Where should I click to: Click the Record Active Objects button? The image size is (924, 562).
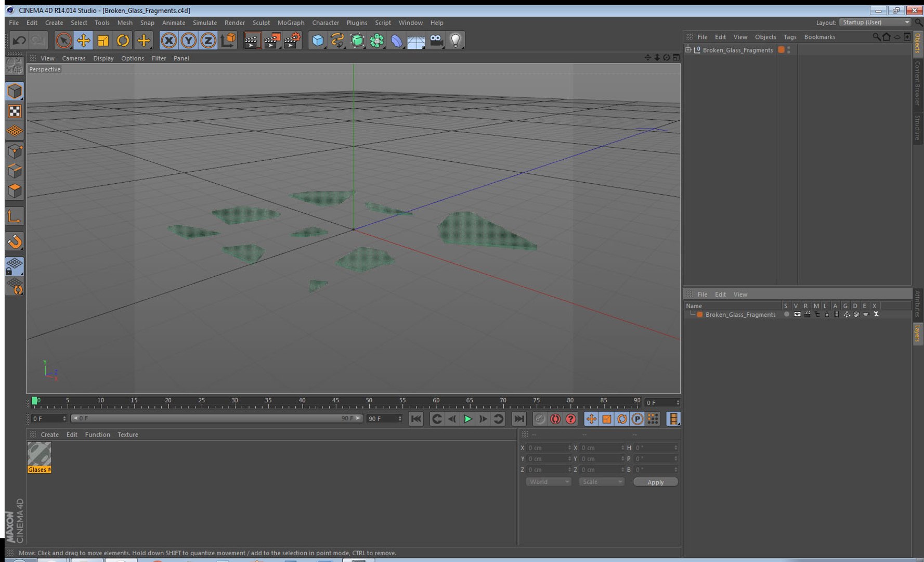point(540,419)
